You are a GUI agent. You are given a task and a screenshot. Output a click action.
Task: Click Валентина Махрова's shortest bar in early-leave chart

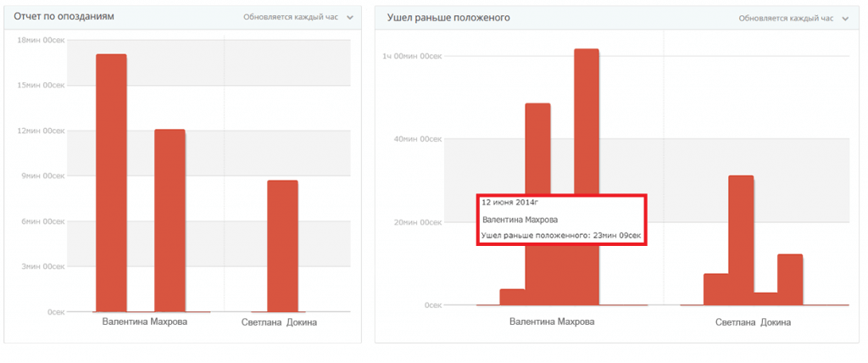(x=512, y=297)
